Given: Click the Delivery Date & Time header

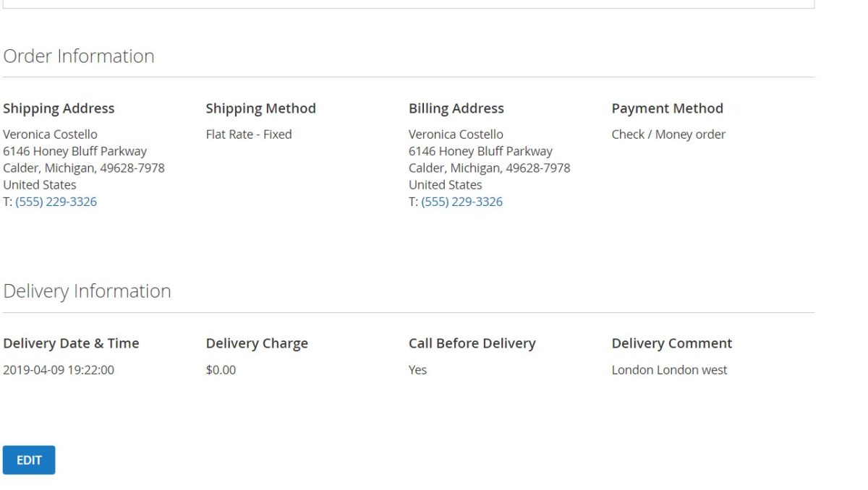Looking at the screenshot, I should pyautogui.click(x=71, y=343).
